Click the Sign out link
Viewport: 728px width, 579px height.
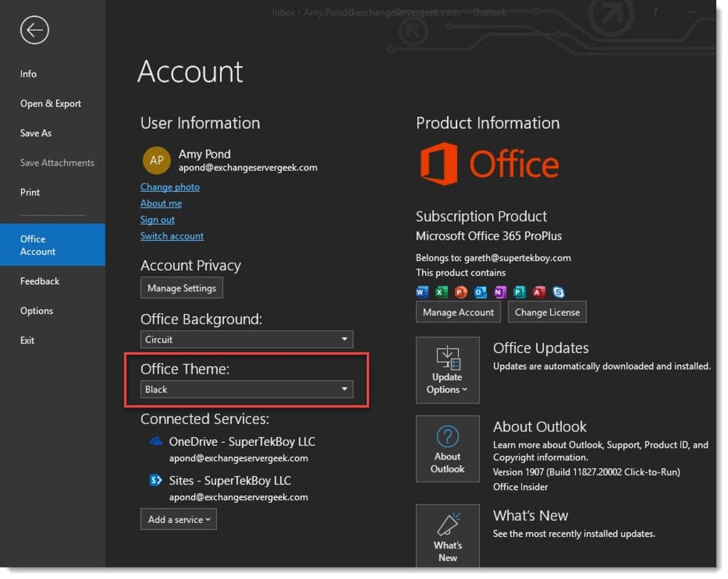click(157, 220)
